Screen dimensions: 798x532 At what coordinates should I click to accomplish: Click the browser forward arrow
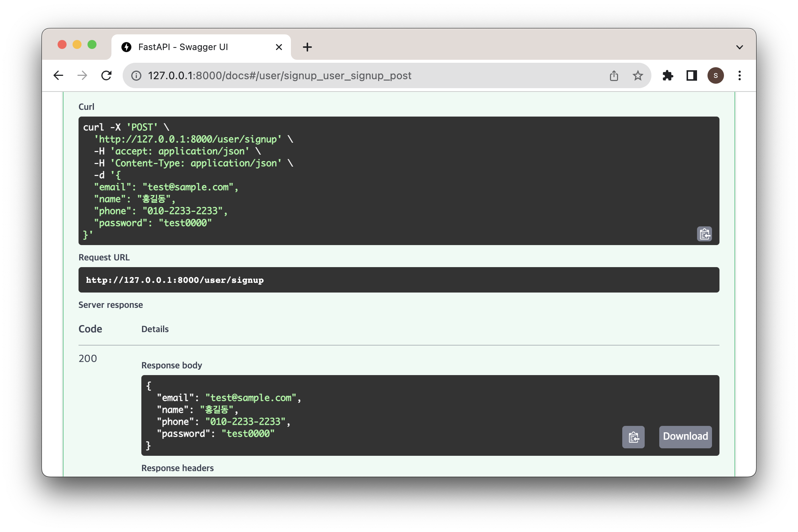point(82,76)
